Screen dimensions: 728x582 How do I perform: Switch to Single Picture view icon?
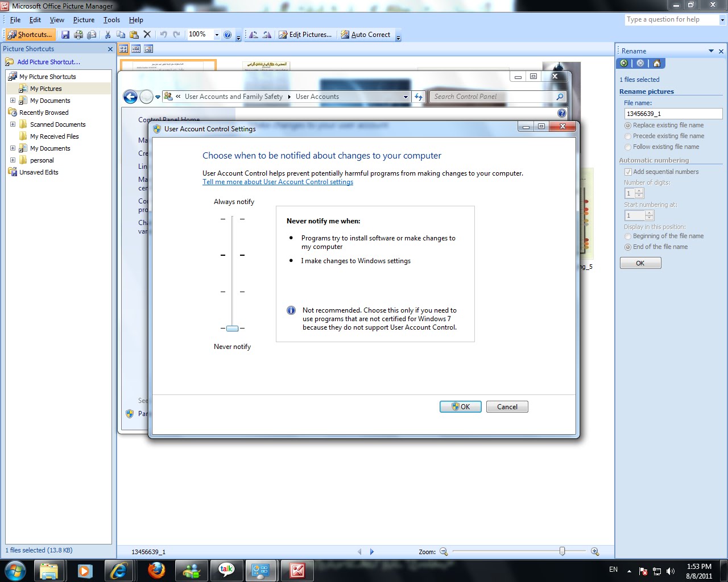click(x=147, y=48)
